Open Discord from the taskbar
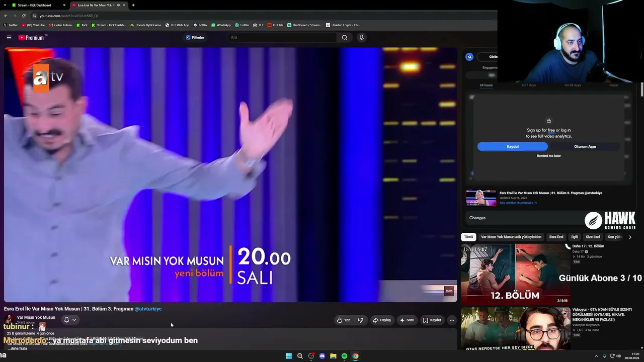This screenshot has width=644, height=362. click(x=322, y=356)
